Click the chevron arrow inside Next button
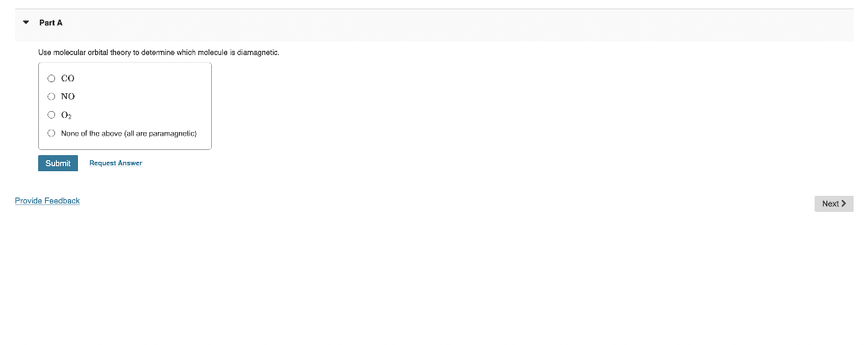Viewport: 868px width, 345px height. pyautogui.click(x=843, y=203)
